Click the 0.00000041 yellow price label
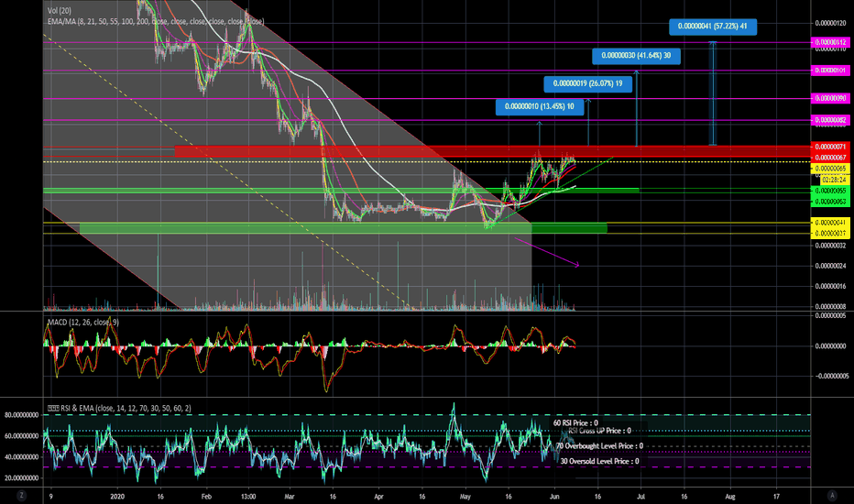Image resolution: width=854 pixels, height=504 pixels. coord(830,223)
